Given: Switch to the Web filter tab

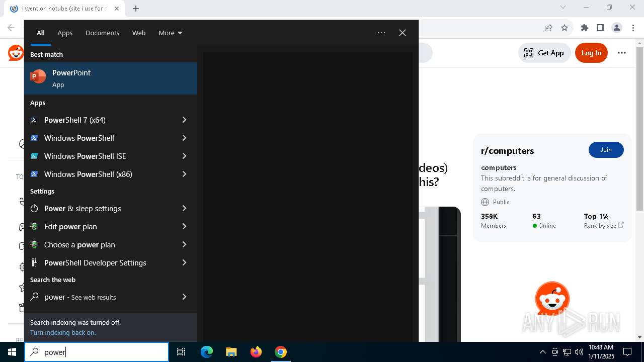Looking at the screenshot, I should click(139, 33).
